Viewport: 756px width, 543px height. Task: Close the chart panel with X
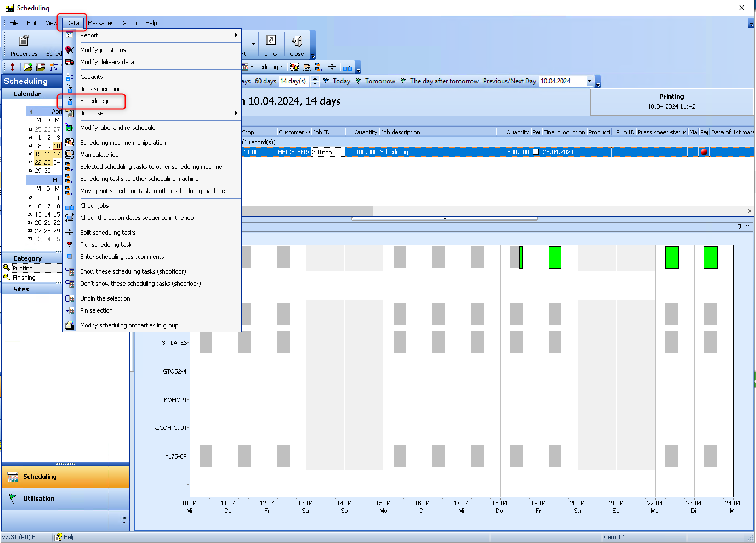click(x=747, y=227)
